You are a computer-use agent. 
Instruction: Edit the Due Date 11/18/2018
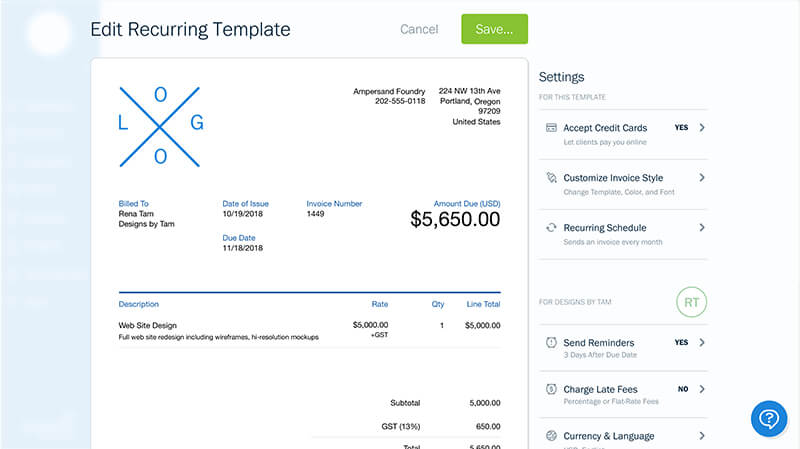242,248
